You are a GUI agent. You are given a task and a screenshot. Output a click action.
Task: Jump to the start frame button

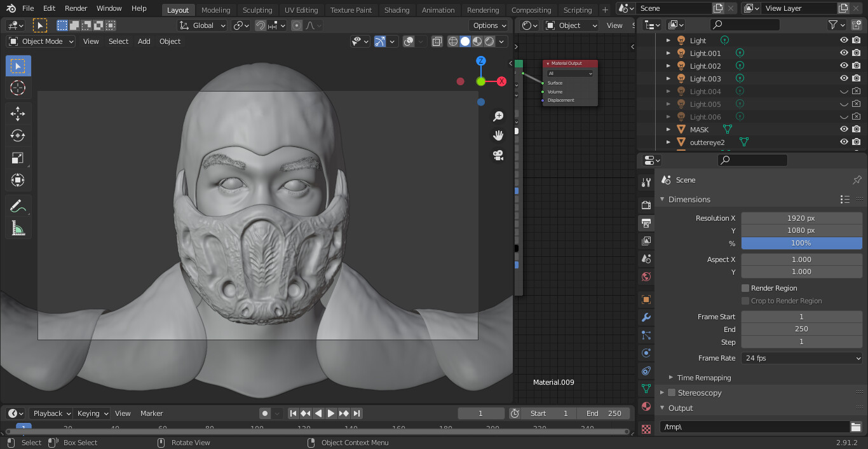pyautogui.click(x=294, y=413)
